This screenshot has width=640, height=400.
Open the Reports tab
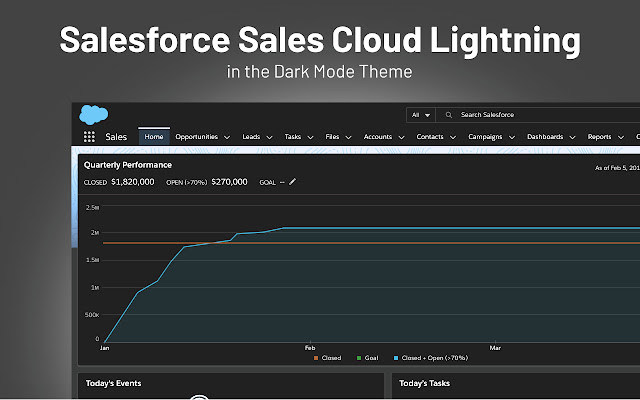point(599,137)
